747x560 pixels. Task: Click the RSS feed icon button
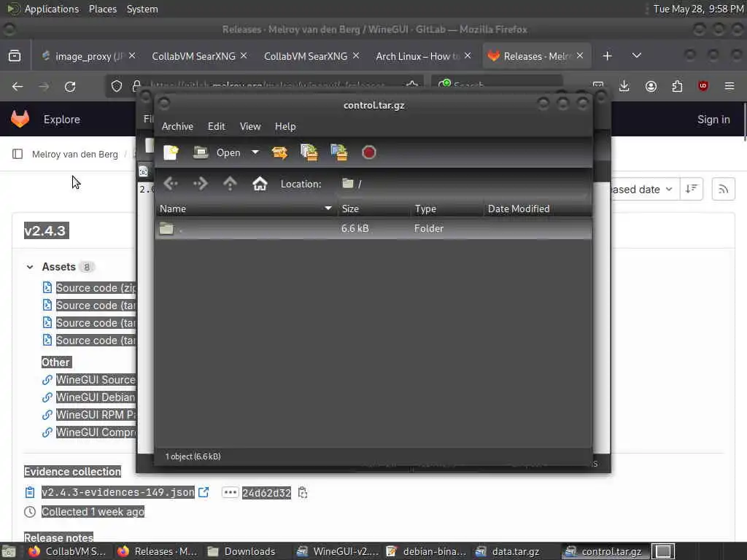(723, 189)
